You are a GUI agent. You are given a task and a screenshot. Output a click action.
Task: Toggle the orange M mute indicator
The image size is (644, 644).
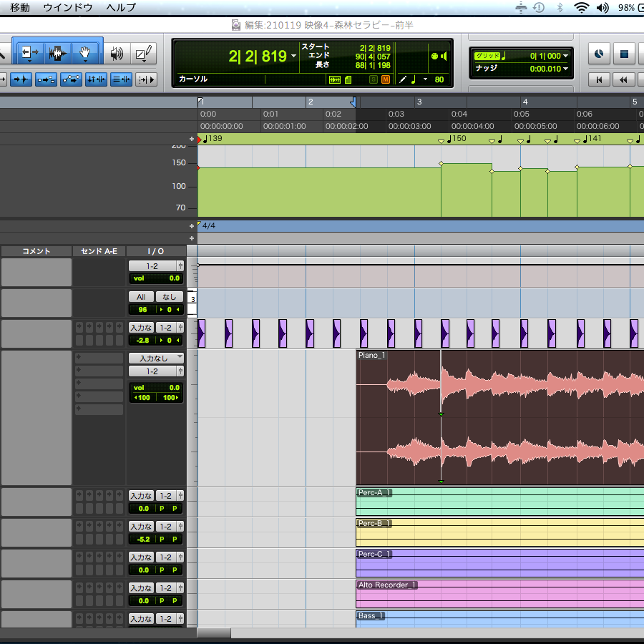386,79
